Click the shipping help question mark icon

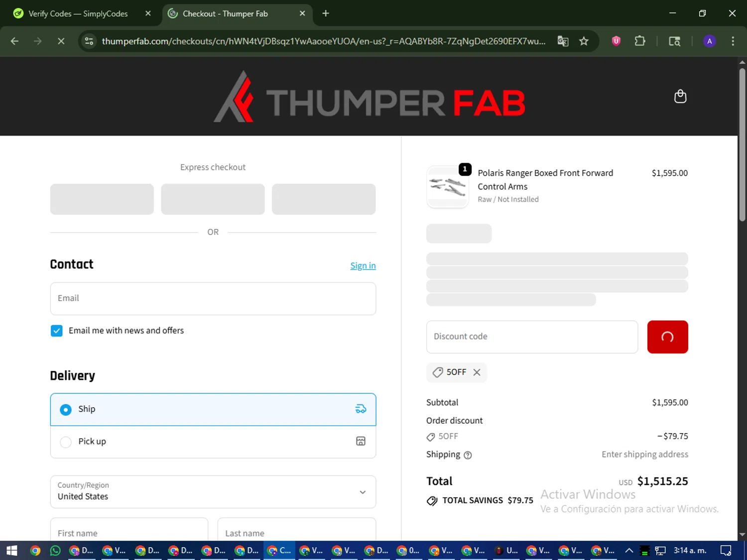(x=468, y=455)
